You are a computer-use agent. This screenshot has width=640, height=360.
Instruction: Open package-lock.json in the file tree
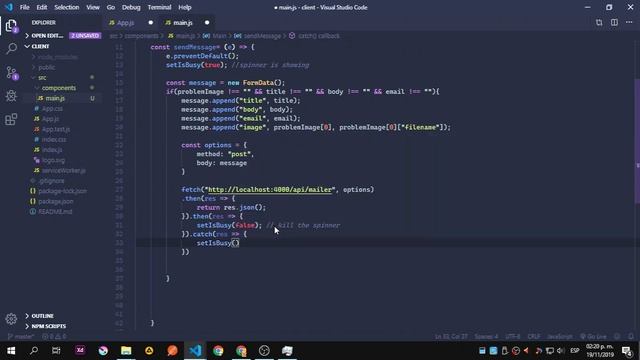point(62,191)
